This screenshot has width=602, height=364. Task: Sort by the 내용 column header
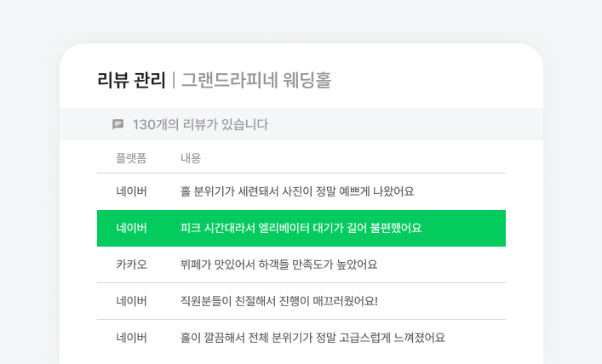pos(191,158)
